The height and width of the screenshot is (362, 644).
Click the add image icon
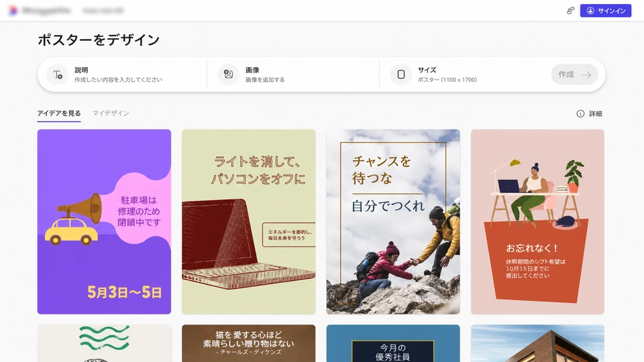228,74
